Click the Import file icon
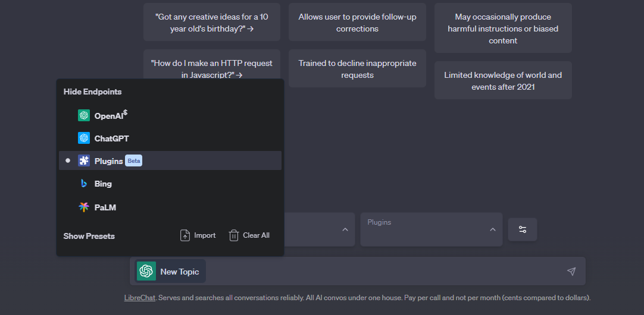The image size is (644, 315). point(185,235)
